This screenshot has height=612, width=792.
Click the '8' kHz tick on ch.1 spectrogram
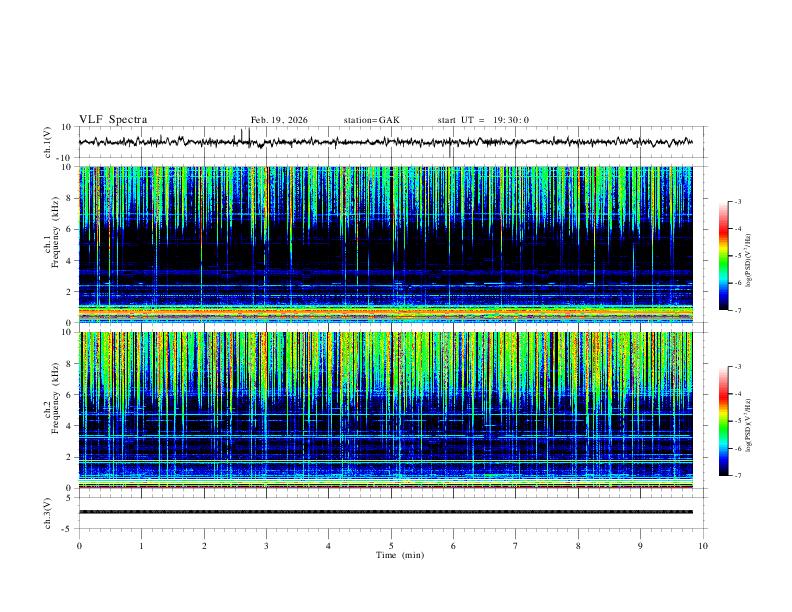point(69,198)
